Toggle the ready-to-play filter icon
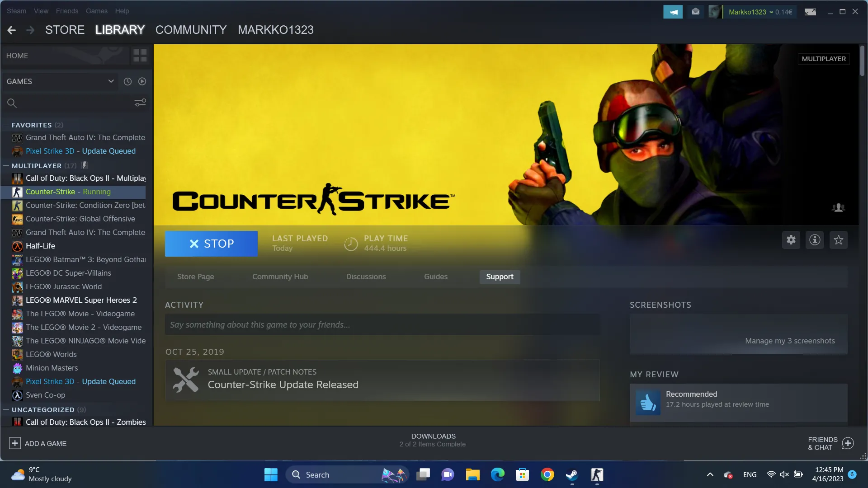The width and height of the screenshot is (868, 488). [x=142, y=81]
